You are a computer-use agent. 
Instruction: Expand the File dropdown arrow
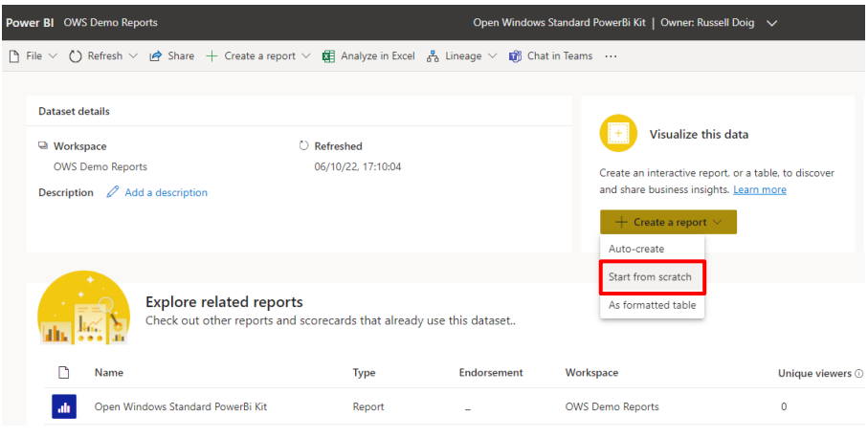53,55
